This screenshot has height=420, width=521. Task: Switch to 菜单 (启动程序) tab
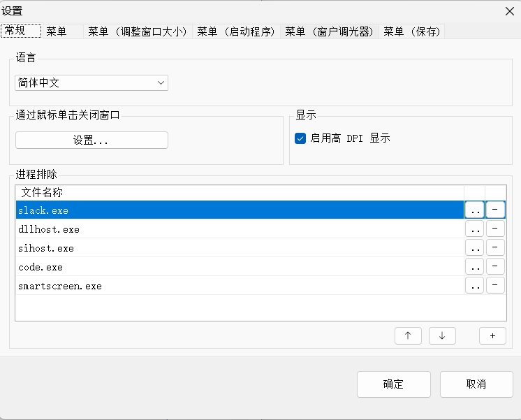(236, 31)
